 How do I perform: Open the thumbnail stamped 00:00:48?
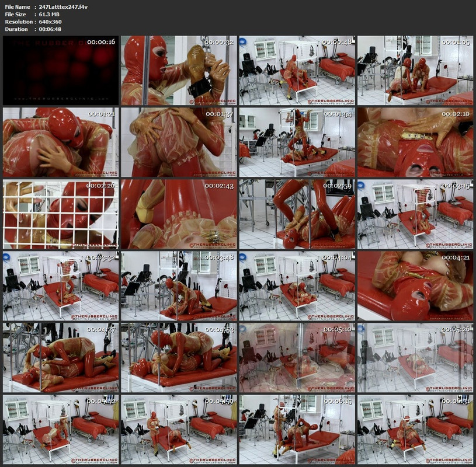click(297, 71)
